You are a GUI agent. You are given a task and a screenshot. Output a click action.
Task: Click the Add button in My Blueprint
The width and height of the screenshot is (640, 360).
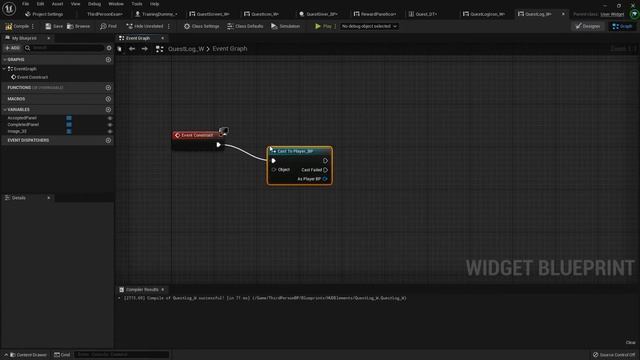tap(12, 48)
